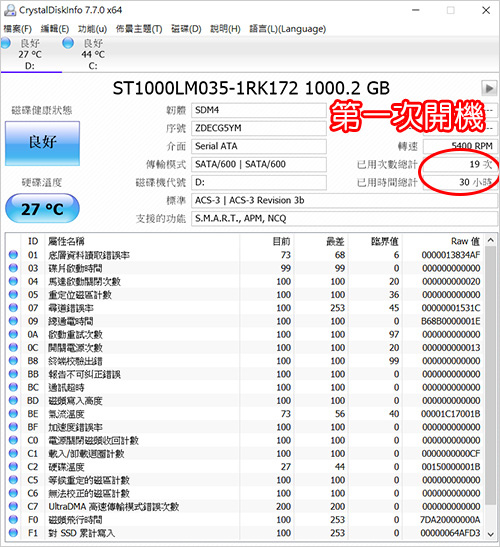Click status circle icon for attribute C5
The height and width of the screenshot is (547, 500).
point(13,480)
